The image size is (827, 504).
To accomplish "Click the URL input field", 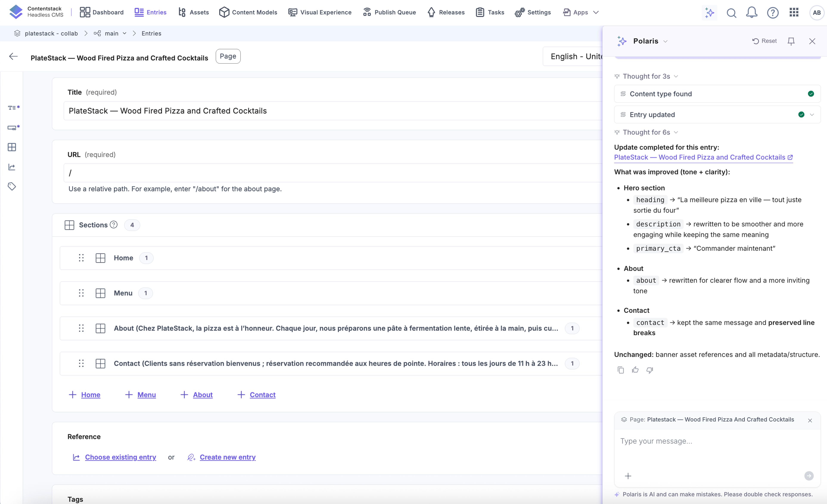I will 333,173.
